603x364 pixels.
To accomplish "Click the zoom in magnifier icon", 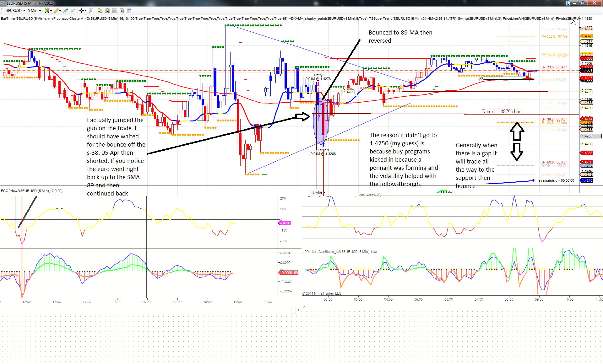I will (x=65, y=11).
